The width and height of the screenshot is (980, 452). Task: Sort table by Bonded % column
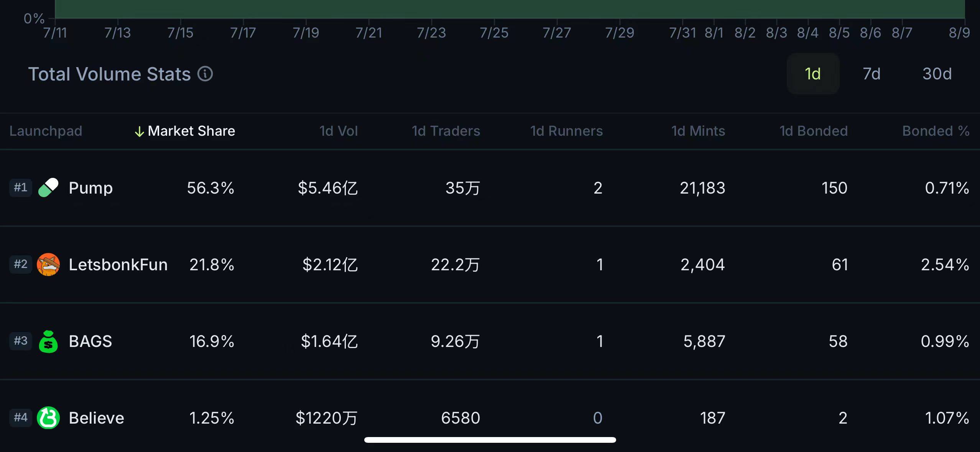pos(936,131)
